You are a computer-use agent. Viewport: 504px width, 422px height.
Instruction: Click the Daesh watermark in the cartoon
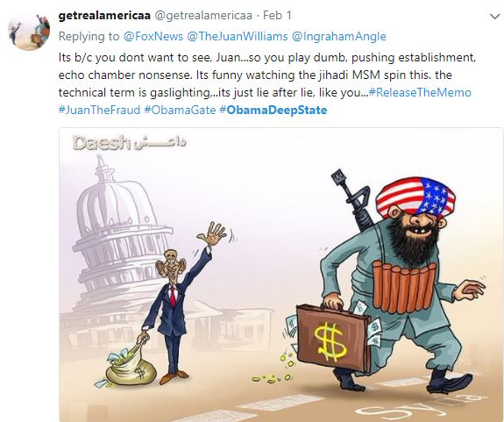[x=129, y=143]
